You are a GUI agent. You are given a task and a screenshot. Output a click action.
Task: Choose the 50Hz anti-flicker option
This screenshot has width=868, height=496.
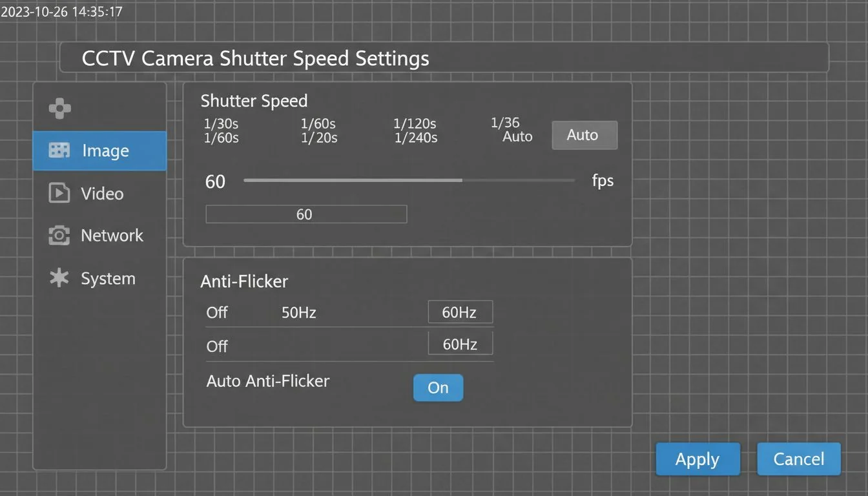(x=299, y=313)
